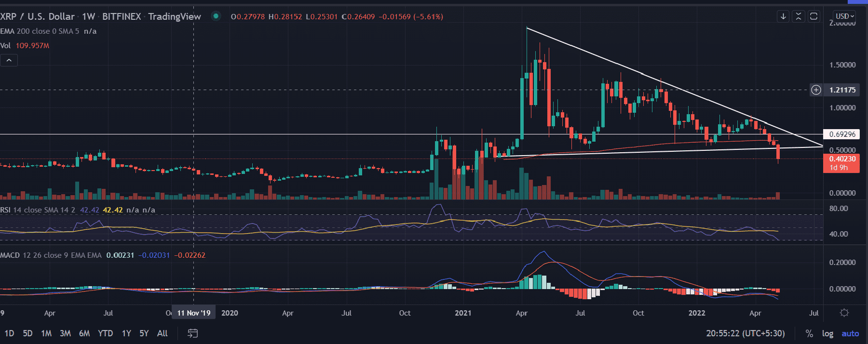Switch to the 5Y time range
The image size is (868, 344).
point(144,333)
